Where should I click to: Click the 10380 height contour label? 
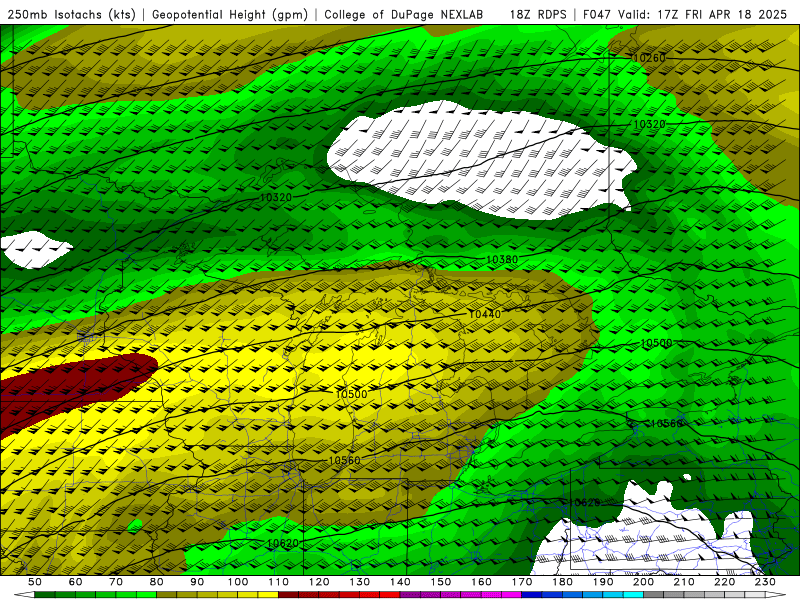502,260
